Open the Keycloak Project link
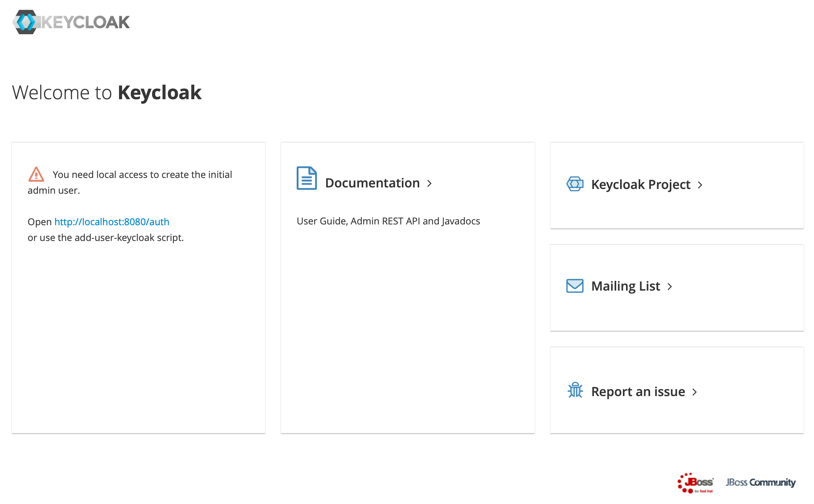Image resolution: width=814 pixels, height=504 pixels. pos(641,184)
